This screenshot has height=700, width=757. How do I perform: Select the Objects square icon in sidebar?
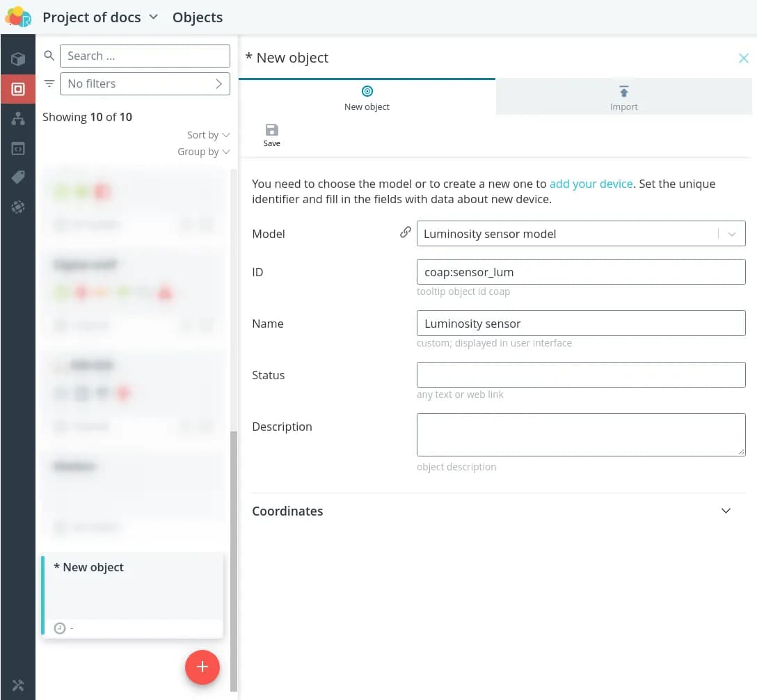tap(18, 89)
